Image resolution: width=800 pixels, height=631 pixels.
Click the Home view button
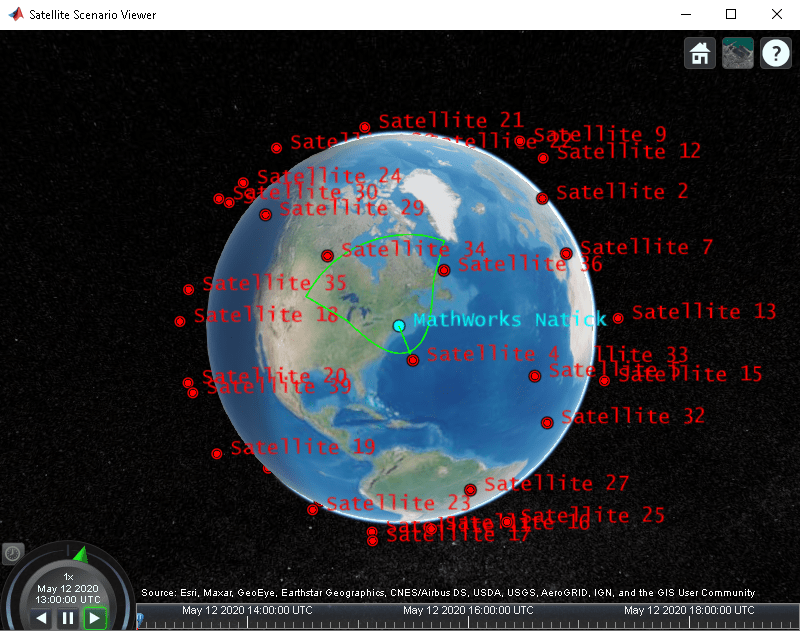click(x=699, y=53)
